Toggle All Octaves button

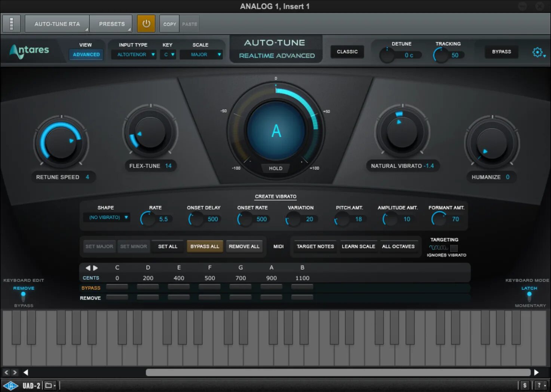[x=398, y=246]
